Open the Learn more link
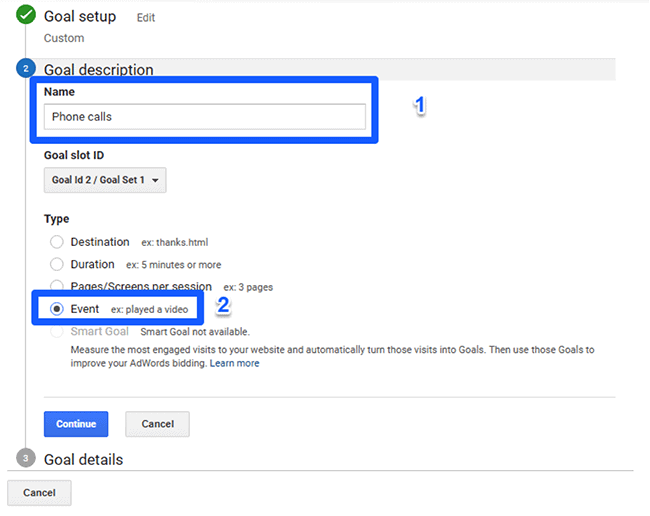The height and width of the screenshot is (516, 650). coord(235,363)
